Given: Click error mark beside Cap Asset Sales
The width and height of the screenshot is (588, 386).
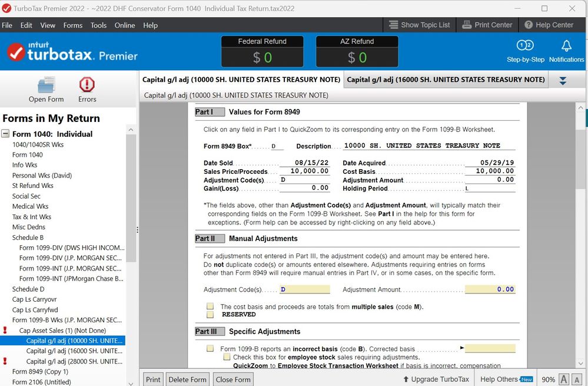Looking at the screenshot, I should 5,330.
